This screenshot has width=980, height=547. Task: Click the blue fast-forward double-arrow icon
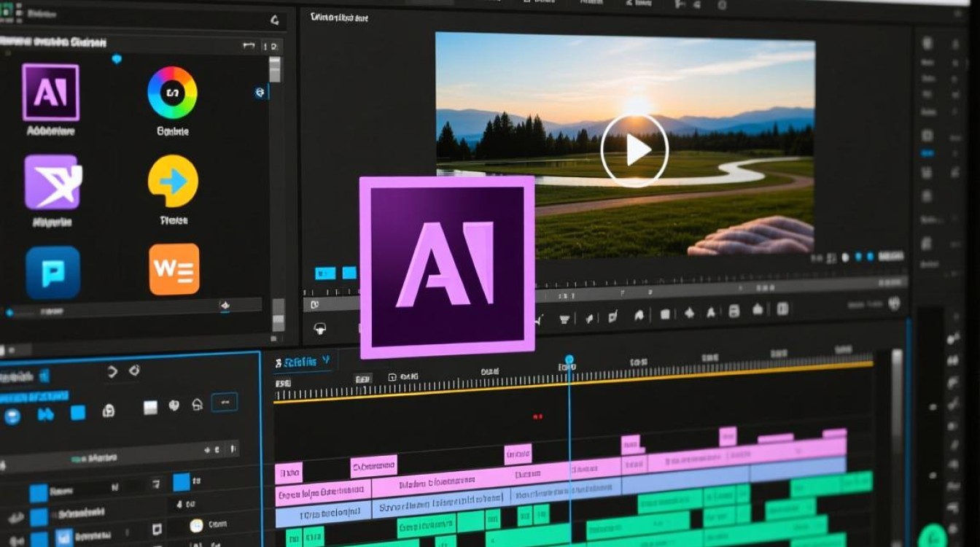(x=46, y=414)
